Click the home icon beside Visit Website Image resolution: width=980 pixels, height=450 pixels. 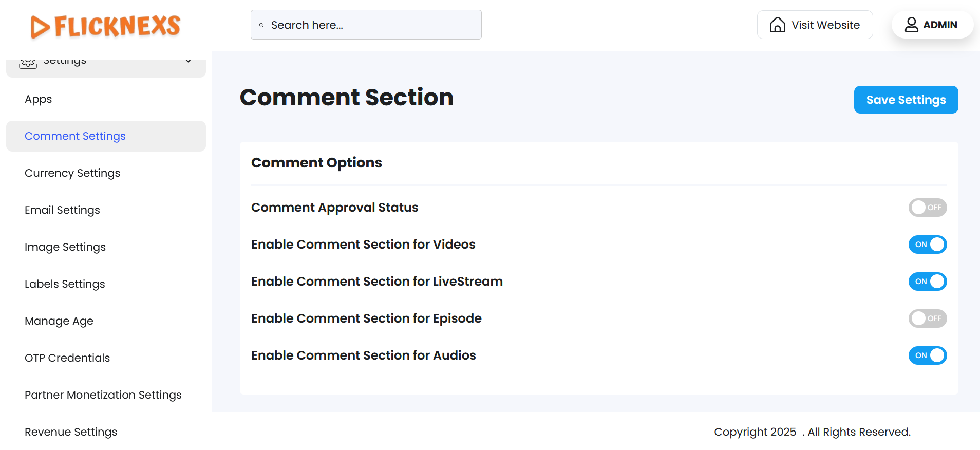pos(777,25)
